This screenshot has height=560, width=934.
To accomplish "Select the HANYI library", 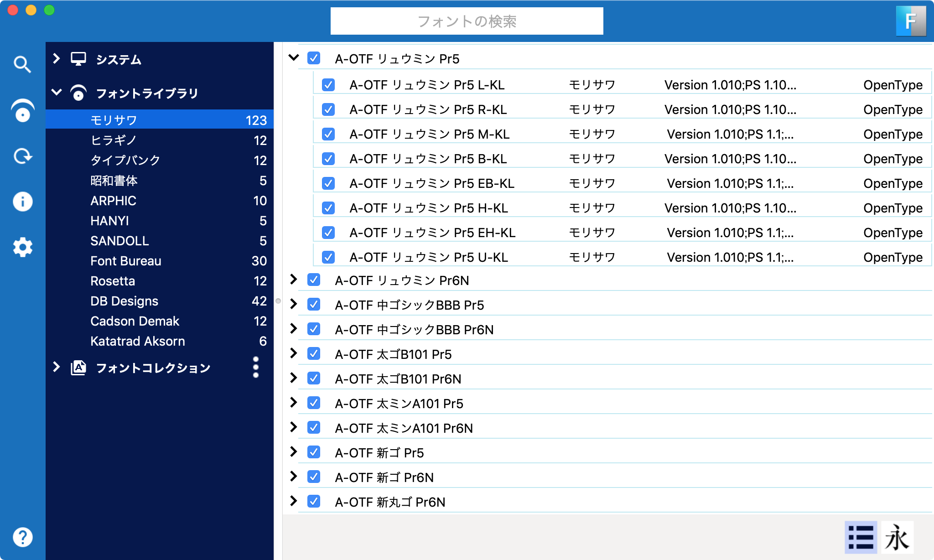I will click(160, 221).
